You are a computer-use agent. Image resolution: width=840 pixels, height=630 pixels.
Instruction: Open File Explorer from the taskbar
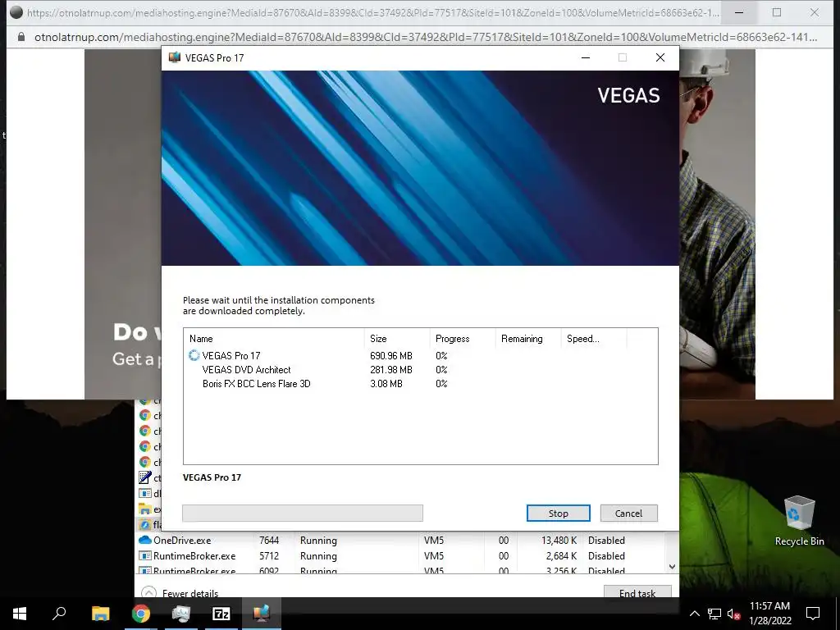tap(100, 614)
